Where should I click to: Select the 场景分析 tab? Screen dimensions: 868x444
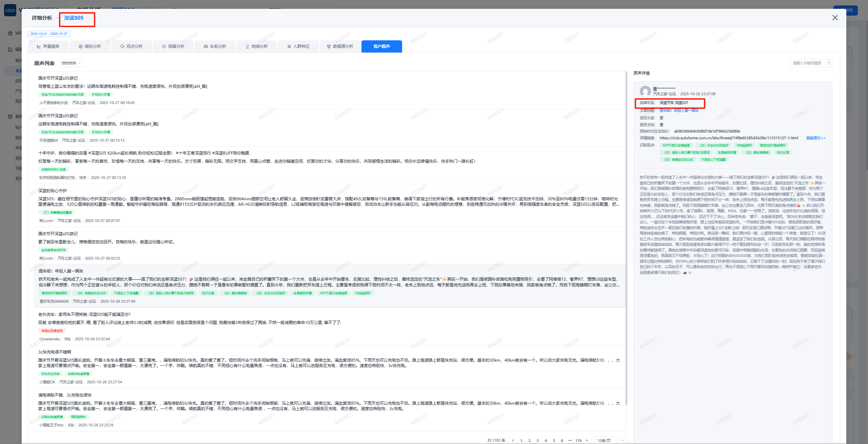(173, 46)
